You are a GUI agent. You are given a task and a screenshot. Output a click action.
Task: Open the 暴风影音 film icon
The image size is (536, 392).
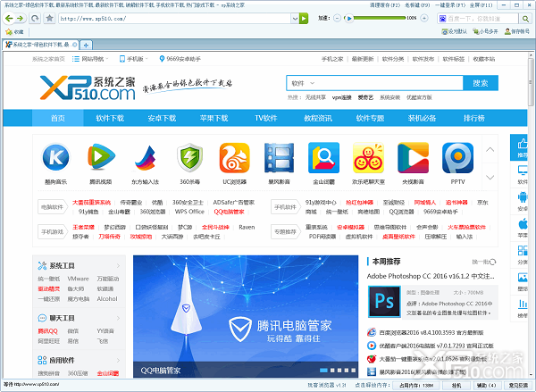click(x=279, y=157)
